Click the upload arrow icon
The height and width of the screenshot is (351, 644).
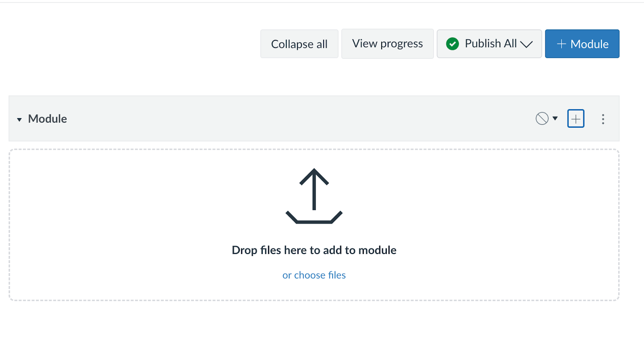click(x=314, y=196)
